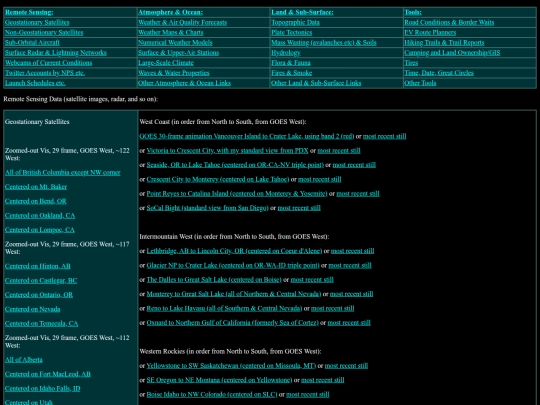Screen dimensions: 540x405
Task: Open All of British Columbia except NW corner
Action: 62,172
